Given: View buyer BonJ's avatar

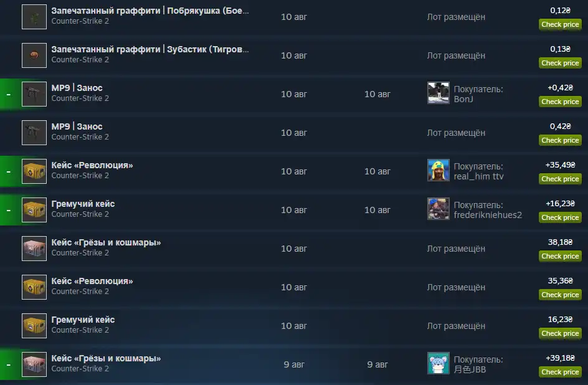Looking at the screenshot, I should click(439, 93).
